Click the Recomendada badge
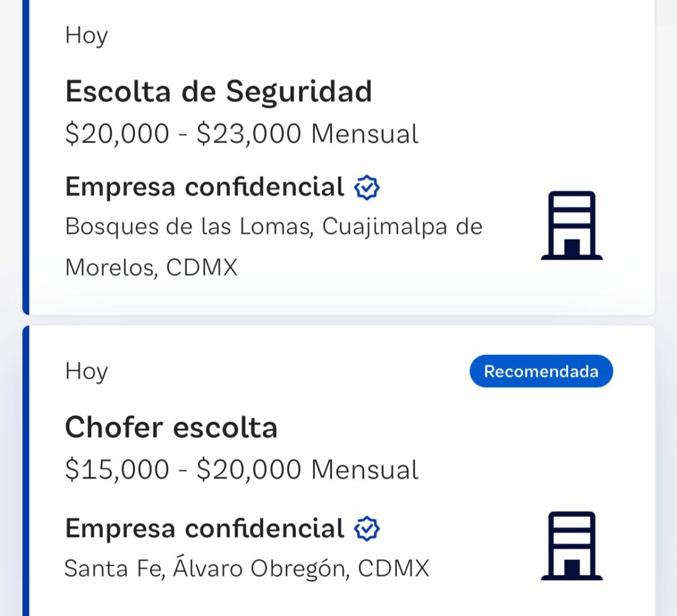The image size is (677, 616). [541, 371]
